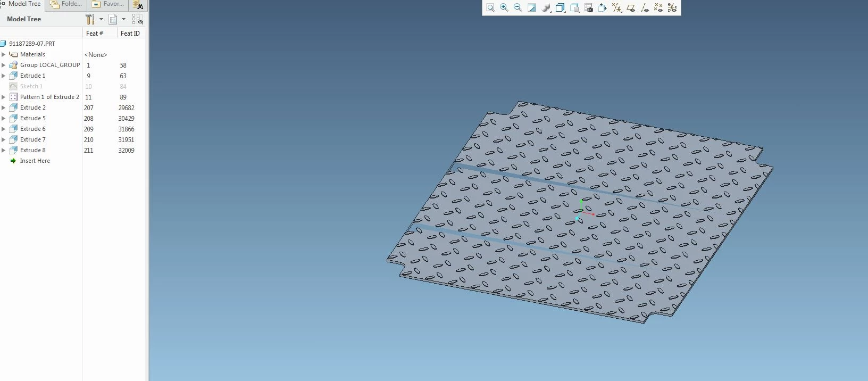Expand the Materials node

pos(3,54)
